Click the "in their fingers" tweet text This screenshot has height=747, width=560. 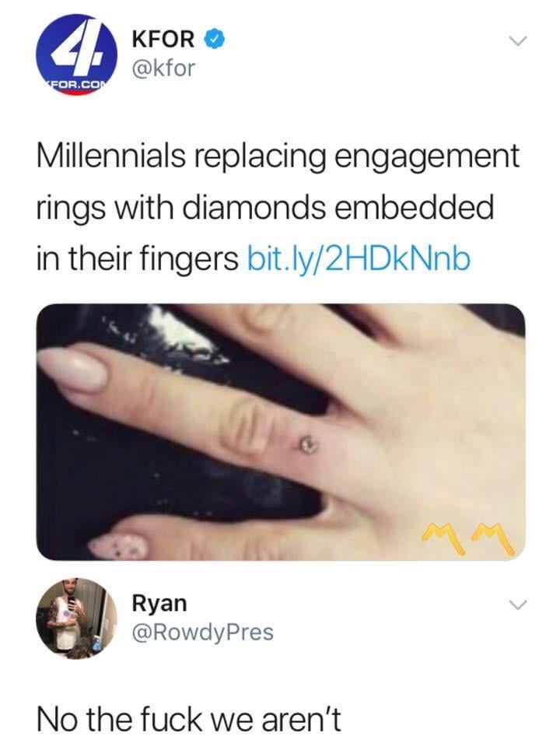[x=137, y=260]
